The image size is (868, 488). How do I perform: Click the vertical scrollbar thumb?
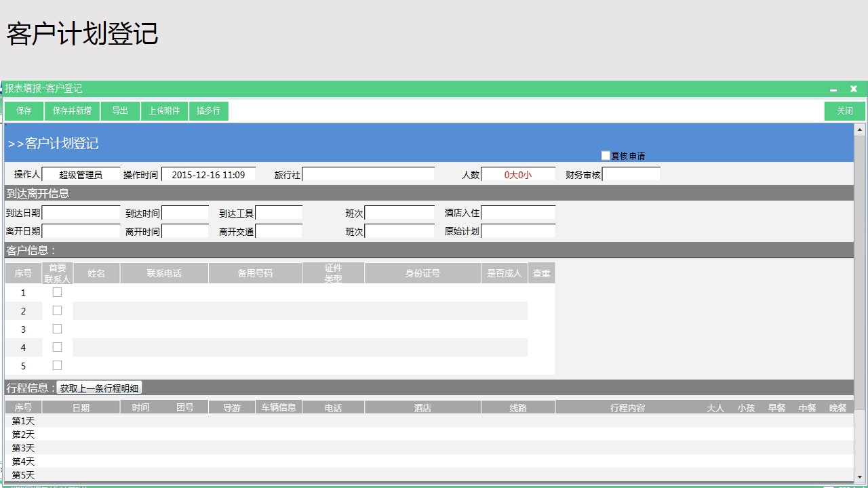pyautogui.click(x=860, y=272)
